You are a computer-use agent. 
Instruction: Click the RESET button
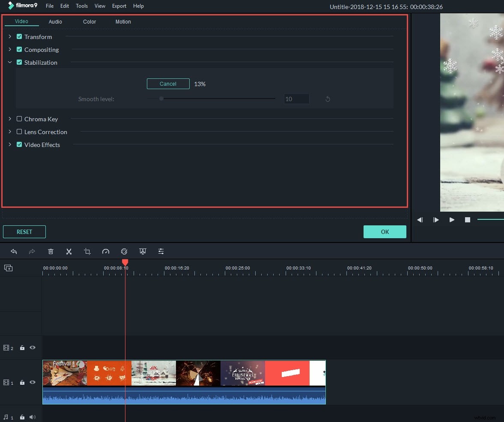pos(24,231)
